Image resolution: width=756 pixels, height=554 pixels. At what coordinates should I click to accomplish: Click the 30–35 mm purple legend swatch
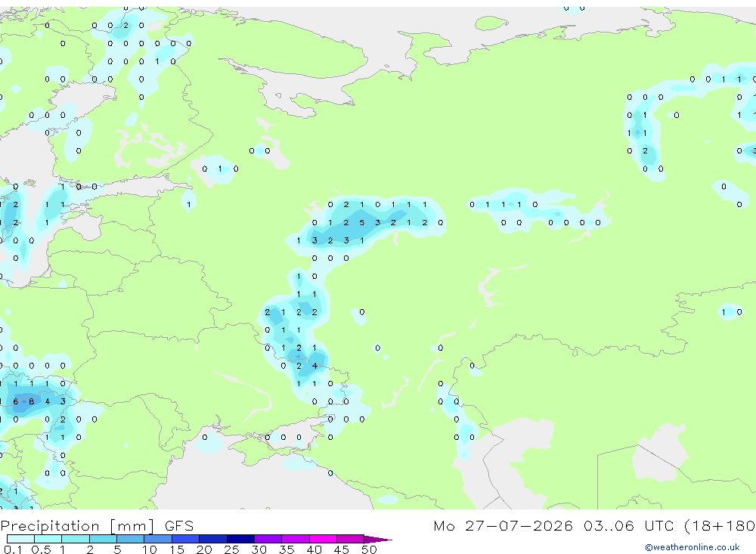click(x=268, y=539)
